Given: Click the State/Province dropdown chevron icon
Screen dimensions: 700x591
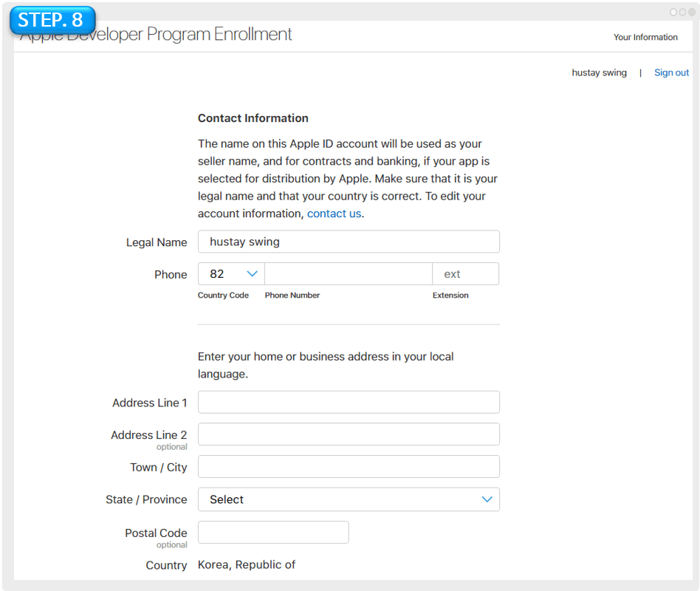Looking at the screenshot, I should (487, 499).
